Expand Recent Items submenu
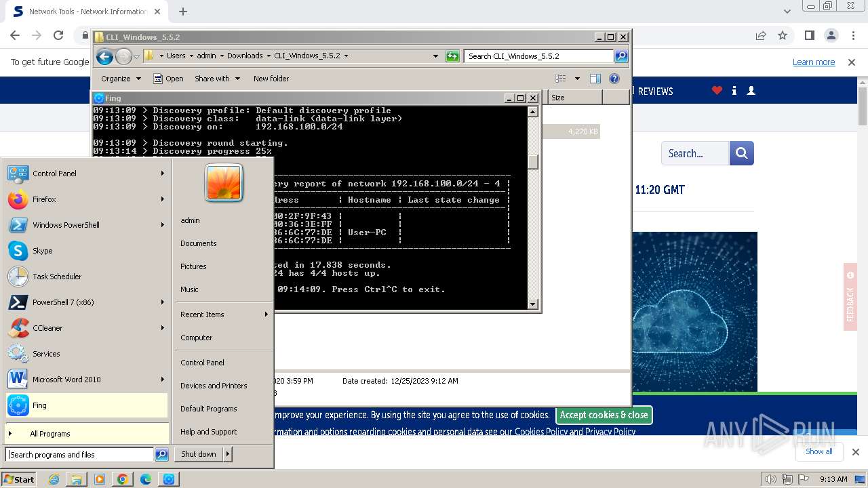This screenshot has width=868, height=488. pos(224,314)
